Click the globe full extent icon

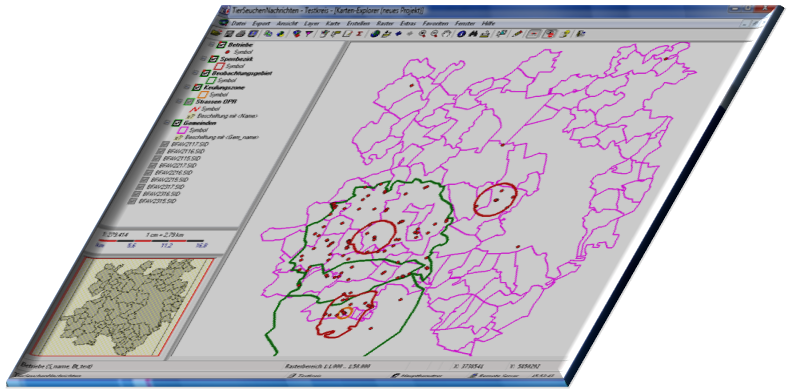point(374,34)
